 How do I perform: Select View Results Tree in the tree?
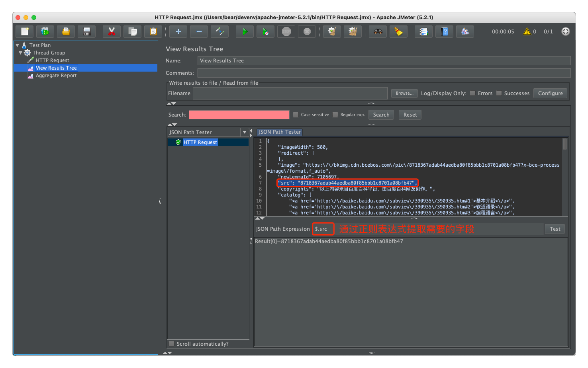tap(56, 68)
